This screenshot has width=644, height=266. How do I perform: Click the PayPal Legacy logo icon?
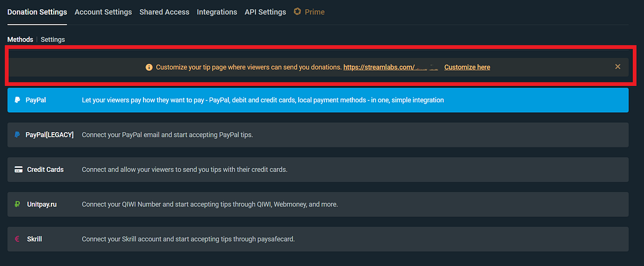[x=18, y=135]
